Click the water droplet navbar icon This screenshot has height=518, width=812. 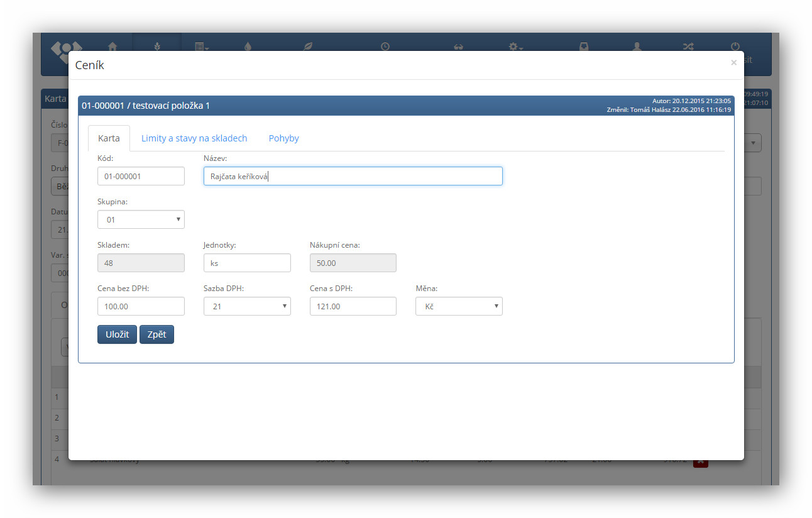pyautogui.click(x=248, y=47)
